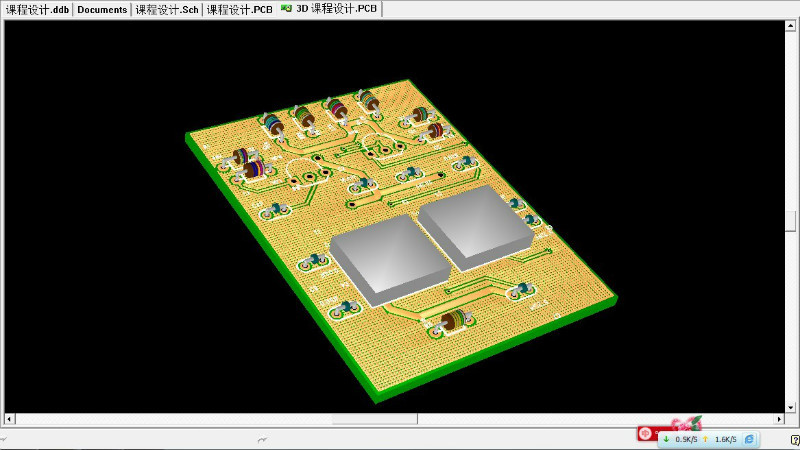Click the horizontal scrollbar thumb
This screenshot has height=450, width=800.
pos(374,418)
